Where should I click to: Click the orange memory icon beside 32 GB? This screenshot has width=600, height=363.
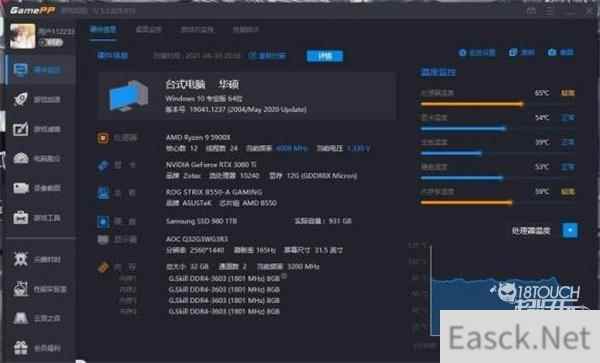click(103, 267)
